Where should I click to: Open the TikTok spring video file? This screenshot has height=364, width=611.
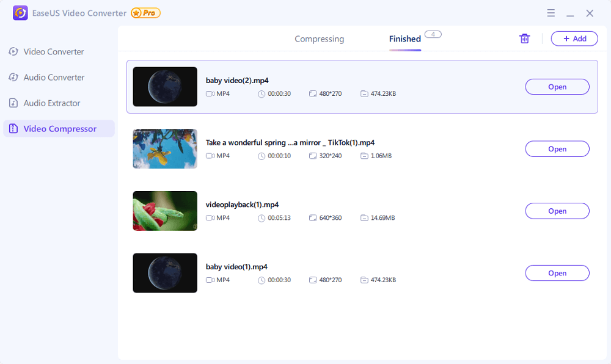pos(557,149)
